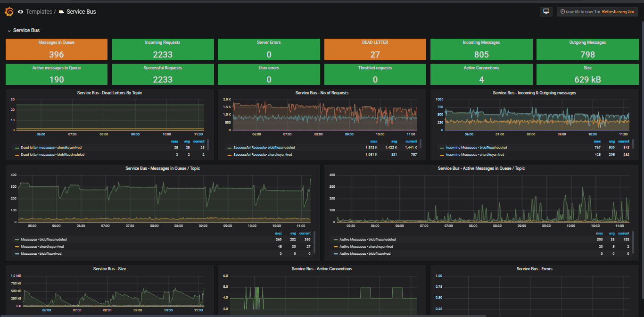Click value 767 in Incoming Messages legend
The width and height of the screenshot is (644, 317).
coord(597,148)
